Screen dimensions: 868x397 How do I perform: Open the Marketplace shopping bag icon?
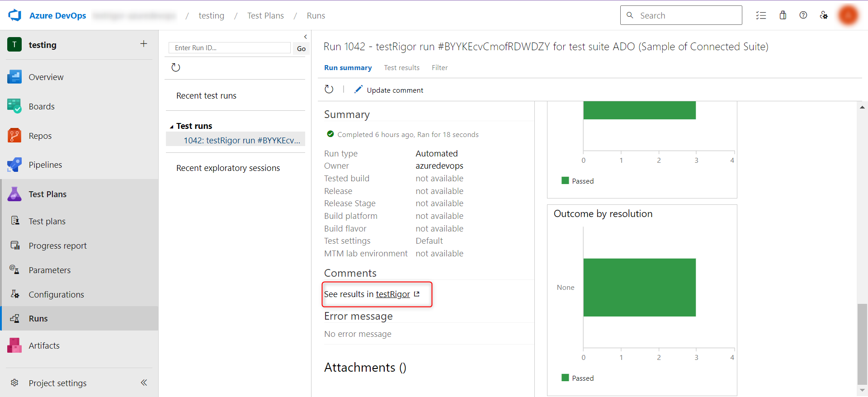[783, 15]
